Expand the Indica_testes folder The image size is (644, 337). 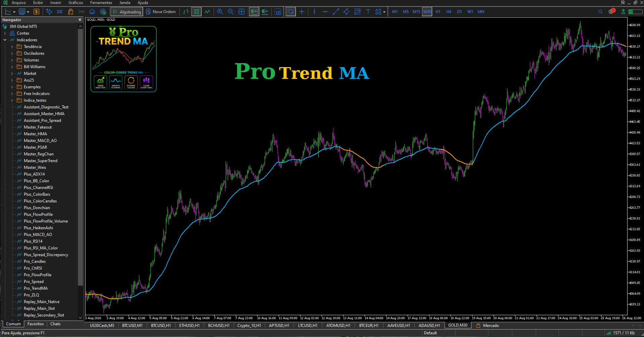click(x=12, y=100)
